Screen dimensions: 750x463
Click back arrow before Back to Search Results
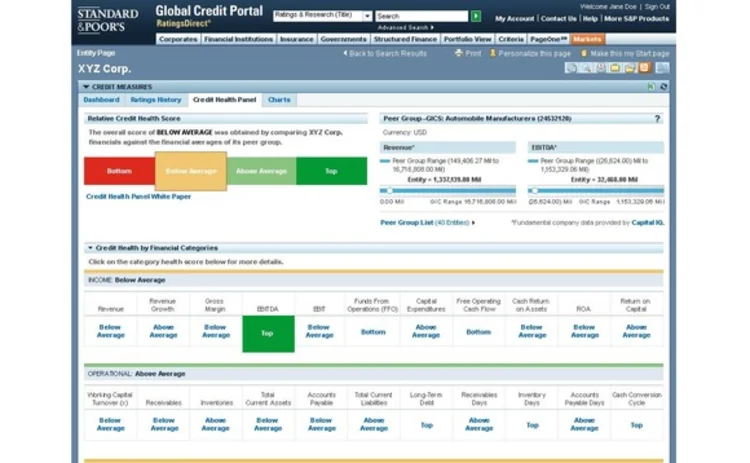(x=345, y=53)
